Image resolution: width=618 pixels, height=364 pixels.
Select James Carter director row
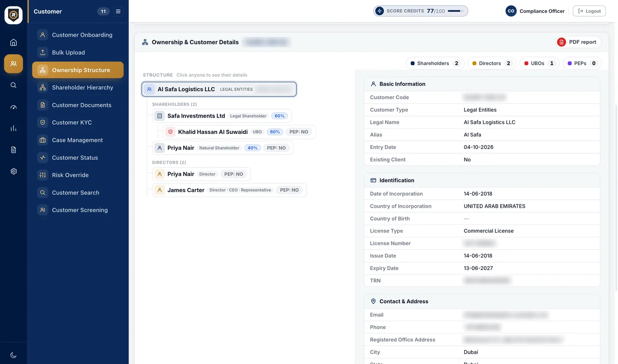pyautogui.click(x=230, y=190)
